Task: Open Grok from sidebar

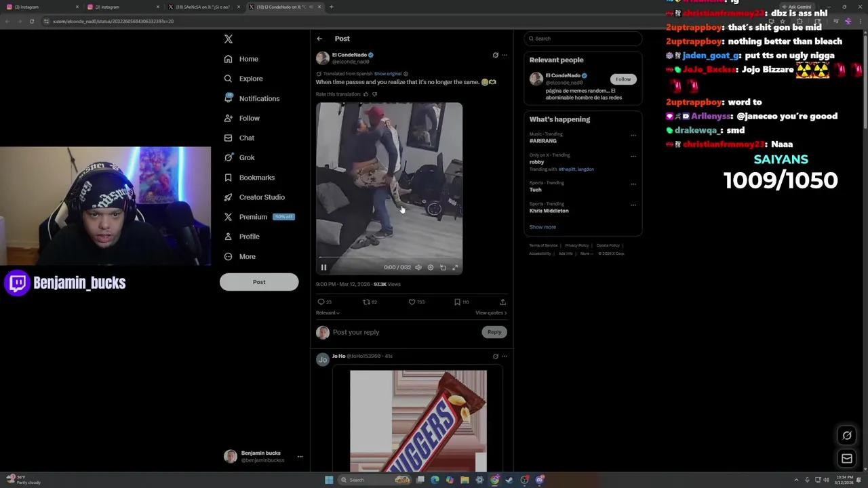Action: (239, 157)
